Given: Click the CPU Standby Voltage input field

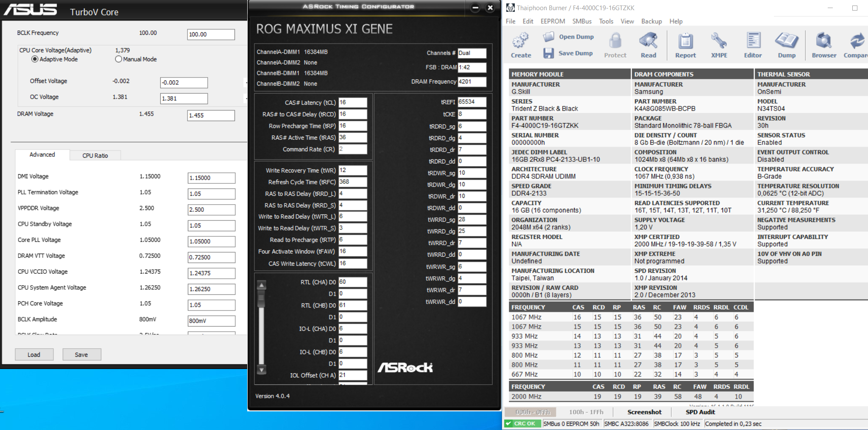Looking at the screenshot, I should [212, 225].
